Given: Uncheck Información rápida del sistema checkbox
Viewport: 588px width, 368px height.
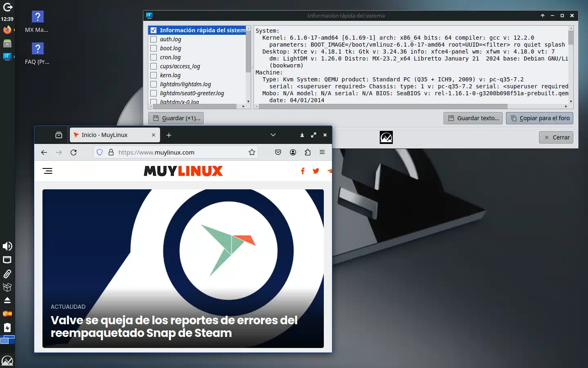Looking at the screenshot, I should pos(154,30).
